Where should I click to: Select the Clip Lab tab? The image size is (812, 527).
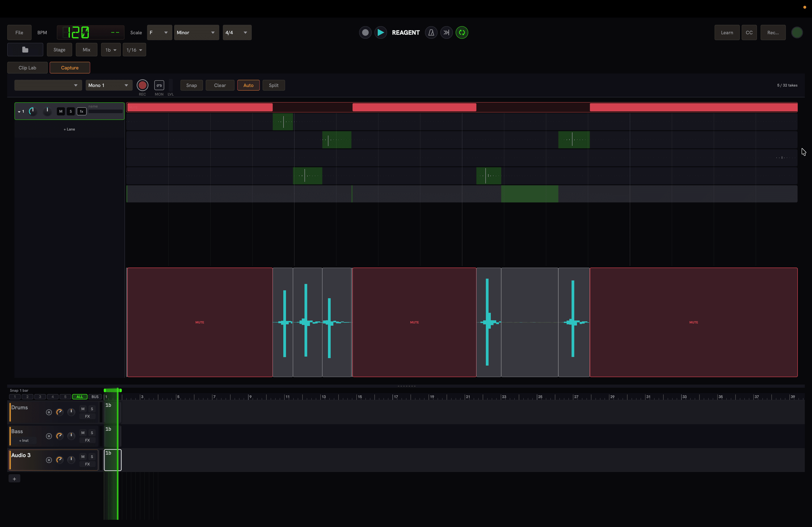pos(27,68)
